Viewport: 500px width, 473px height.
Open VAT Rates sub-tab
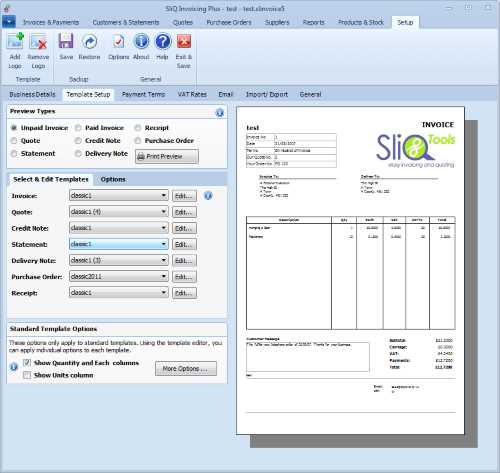[192, 94]
